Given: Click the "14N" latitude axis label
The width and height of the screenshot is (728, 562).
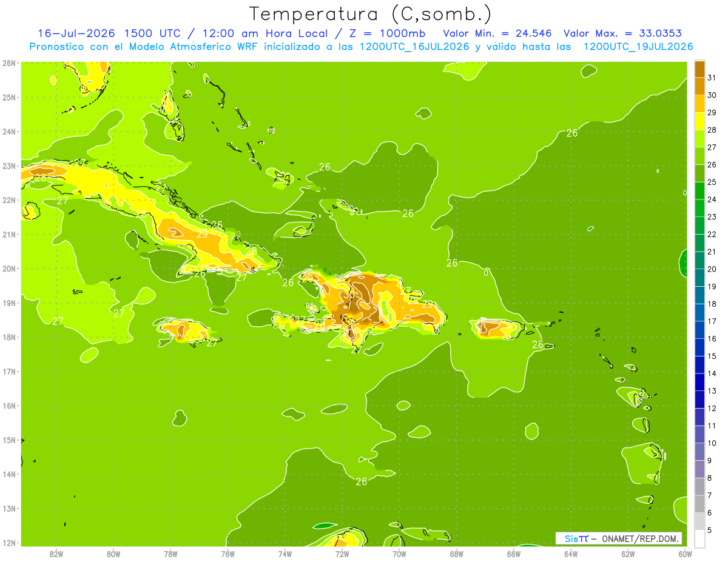Looking at the screenshot, I should pos(8,474).
